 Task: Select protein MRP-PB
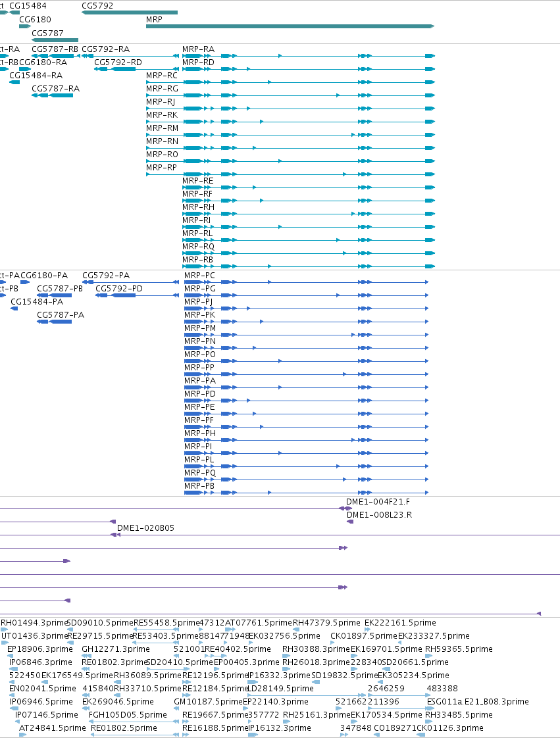point(199,487)
